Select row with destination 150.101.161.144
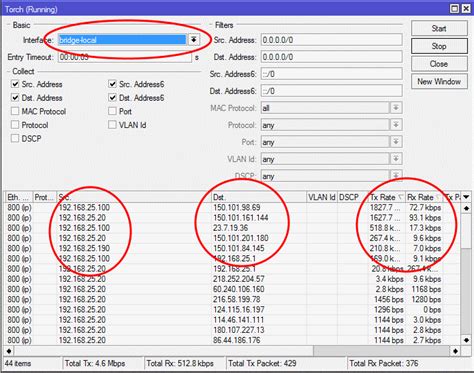The width and height of the screenshot is (474, 373). click(x=232, y=218)
